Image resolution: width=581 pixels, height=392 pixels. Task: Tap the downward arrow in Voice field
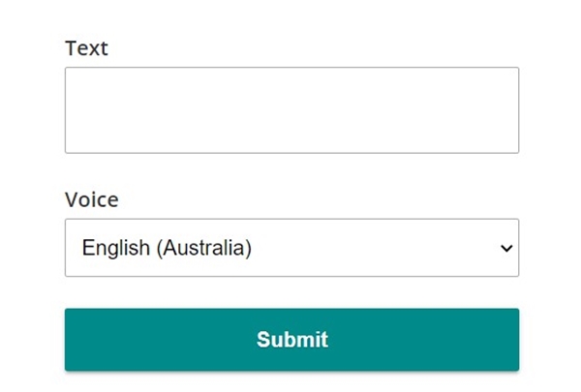click(x=506, y=248)
